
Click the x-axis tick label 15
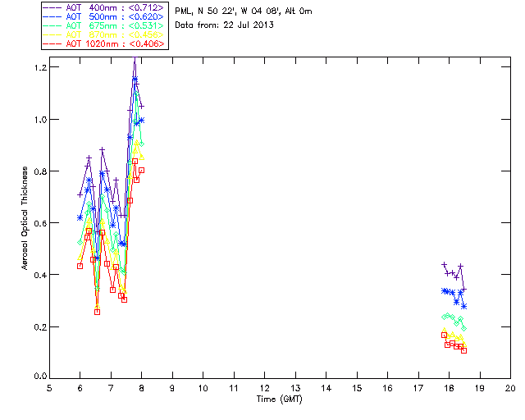[357, 388]
